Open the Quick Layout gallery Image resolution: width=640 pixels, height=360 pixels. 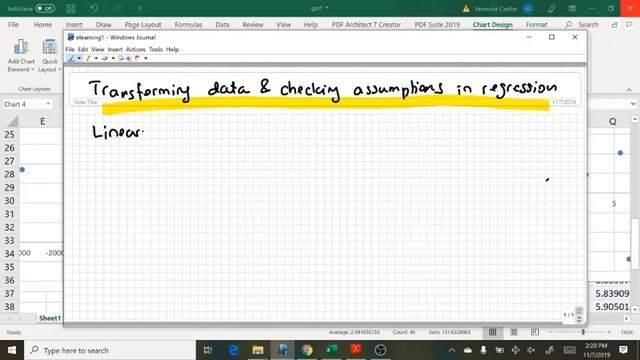click(x=50, y=56)
